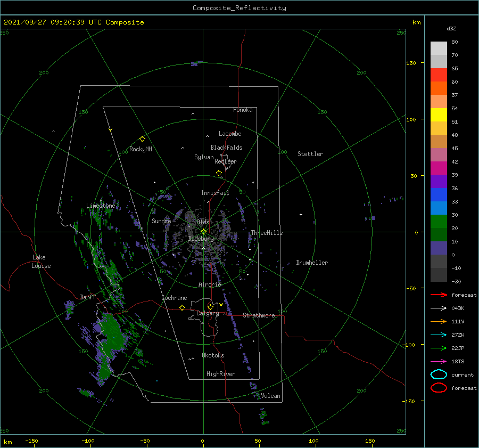Click the green echo south of Vulcan
The image size is (479, 448).
263,417
